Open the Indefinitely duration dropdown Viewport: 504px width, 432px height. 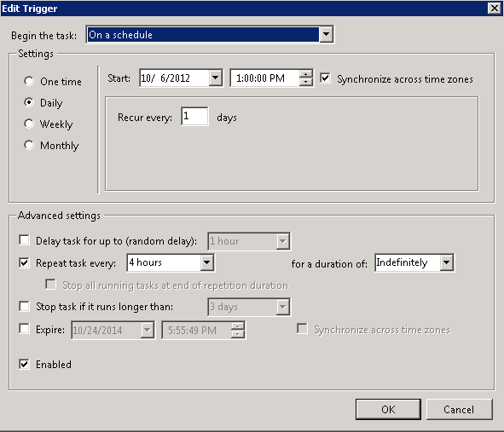[447, 262]
